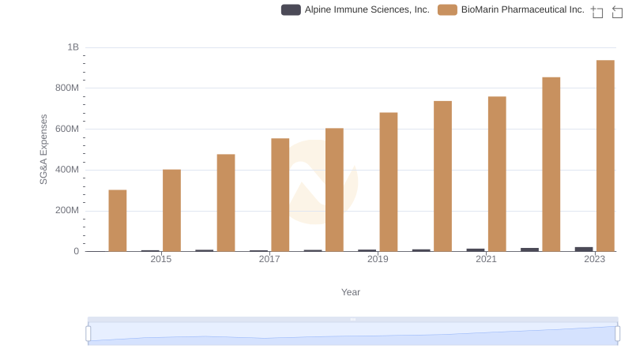632x364 pixels.
Task: Select the left handle of the range slider
Action: (x=88, y=333)
